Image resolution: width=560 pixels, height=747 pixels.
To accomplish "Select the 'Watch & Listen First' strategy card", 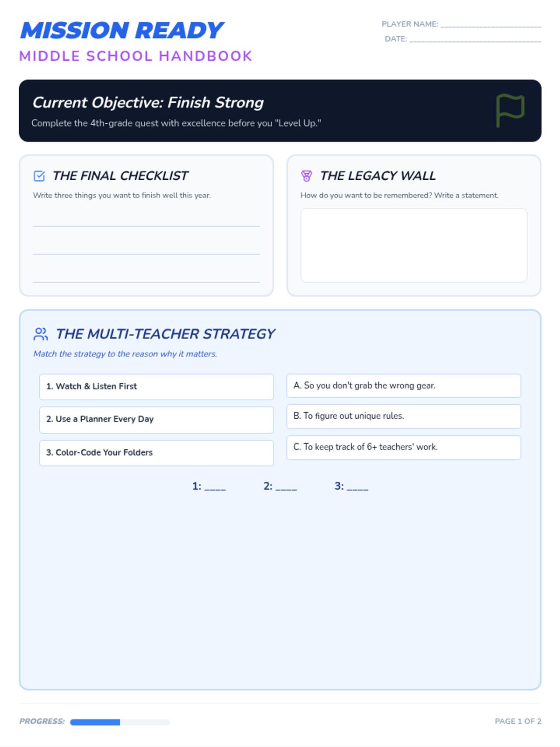I will coord(156,387).
